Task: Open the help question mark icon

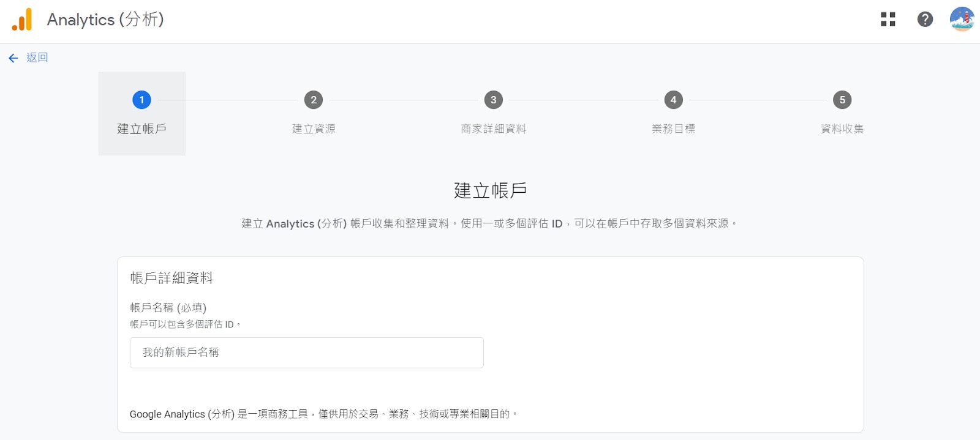Action: 925,20
